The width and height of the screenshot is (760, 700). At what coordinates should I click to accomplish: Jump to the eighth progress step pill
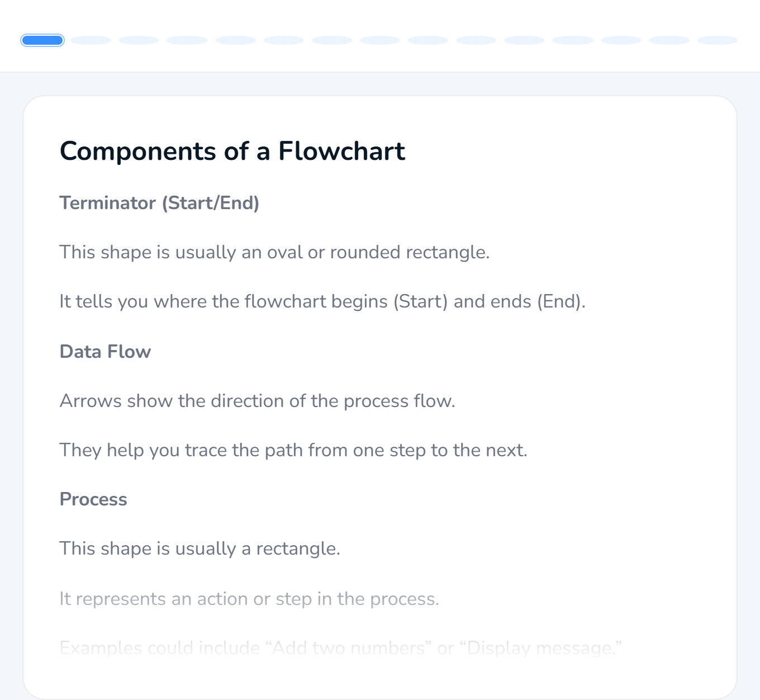click(380, 40)
